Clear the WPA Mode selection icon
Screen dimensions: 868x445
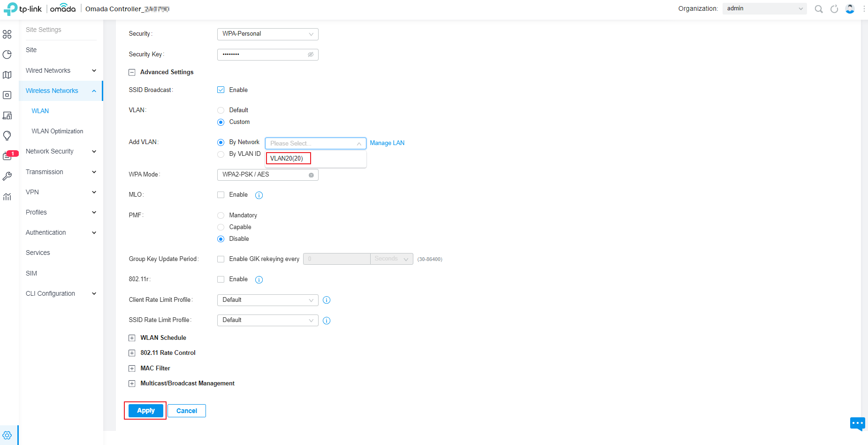(x=311, y=175)
